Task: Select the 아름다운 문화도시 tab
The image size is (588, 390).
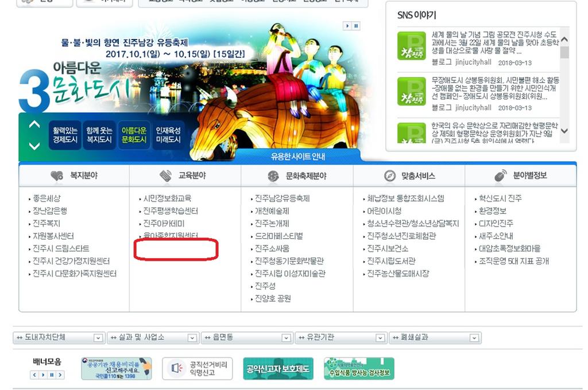Action: coord(134,135)
